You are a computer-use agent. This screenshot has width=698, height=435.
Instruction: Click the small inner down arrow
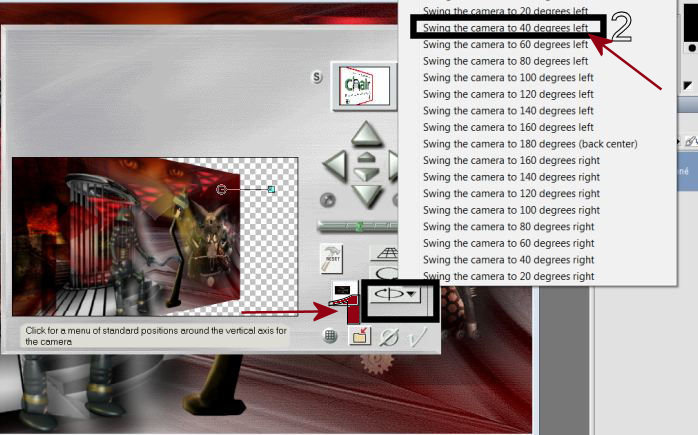(x=366, y=174)
